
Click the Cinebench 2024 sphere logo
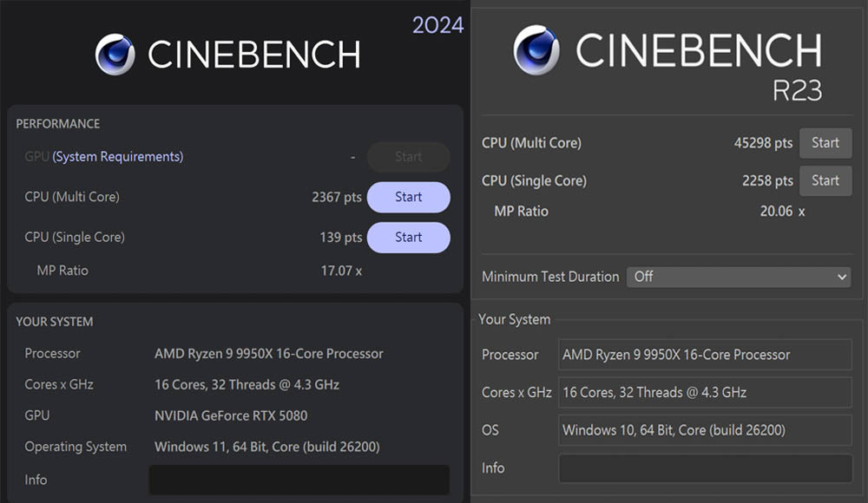115,54
